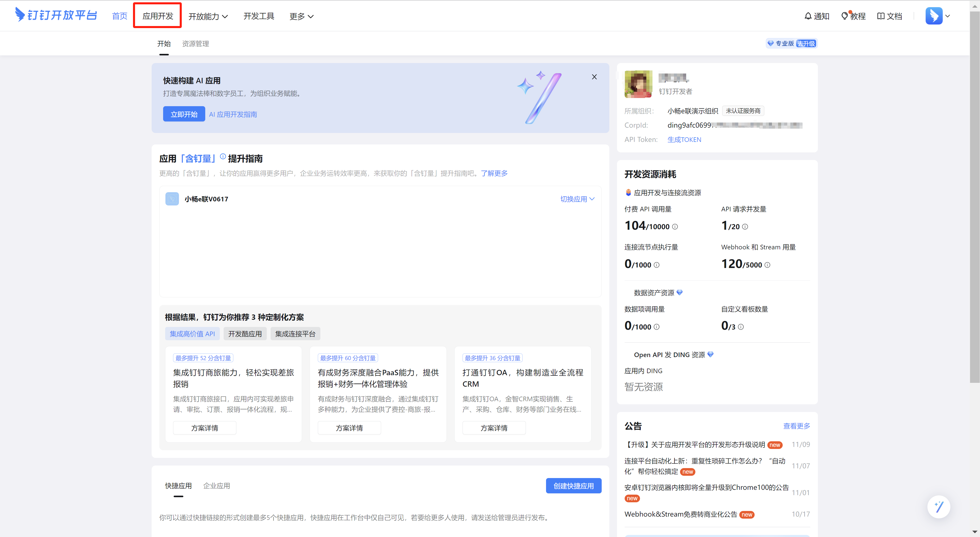Switch to the 企业应用 tab

(216, 486)
